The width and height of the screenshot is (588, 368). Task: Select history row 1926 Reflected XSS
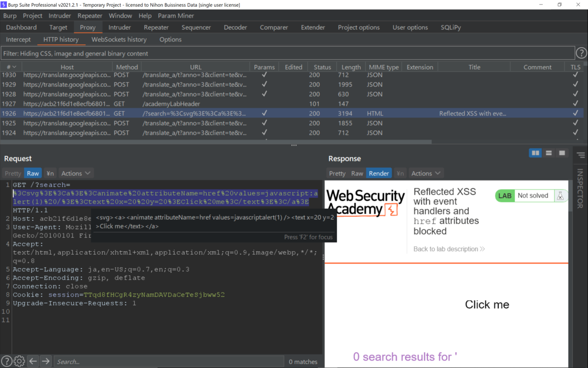click(292, 113)
